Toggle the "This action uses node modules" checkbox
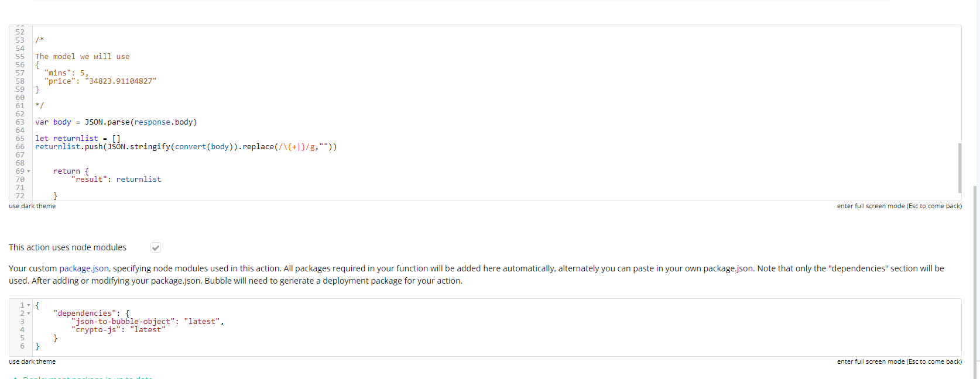The image size is (980, 379). 155,247
